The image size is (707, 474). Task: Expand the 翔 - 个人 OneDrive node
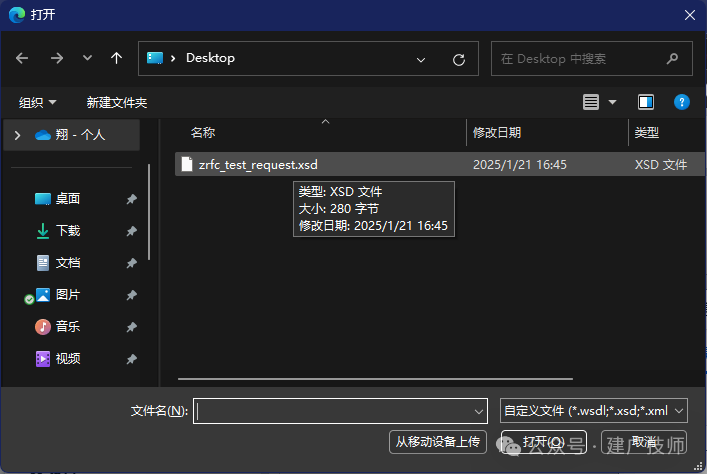[17, 135]
